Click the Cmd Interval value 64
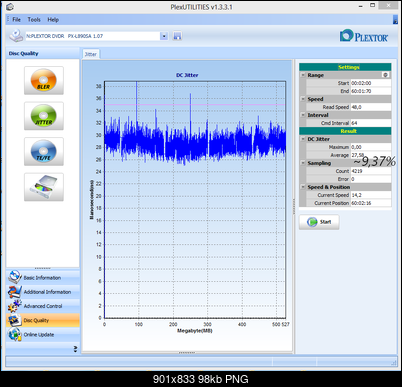 click(370, 123)
